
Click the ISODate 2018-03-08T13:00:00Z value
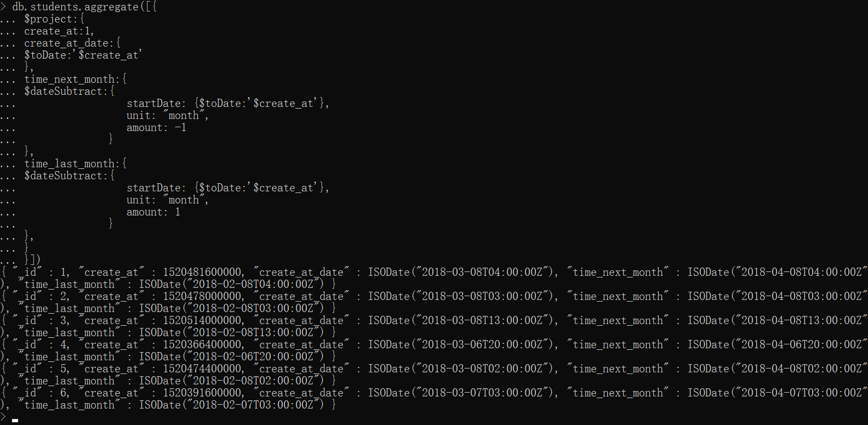(462, 321)
